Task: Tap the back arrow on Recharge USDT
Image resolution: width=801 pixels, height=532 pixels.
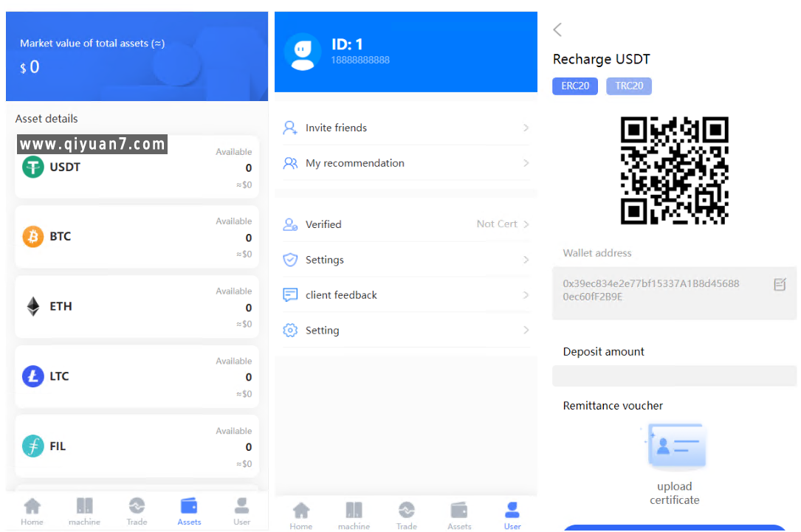Action: [x=557, y=30]
